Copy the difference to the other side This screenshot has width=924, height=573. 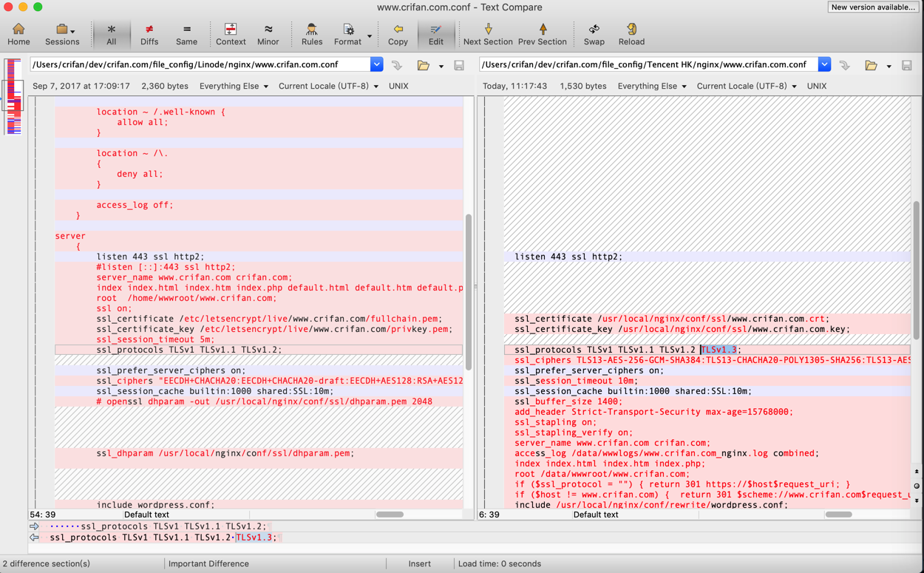click(x=398, y=34)
